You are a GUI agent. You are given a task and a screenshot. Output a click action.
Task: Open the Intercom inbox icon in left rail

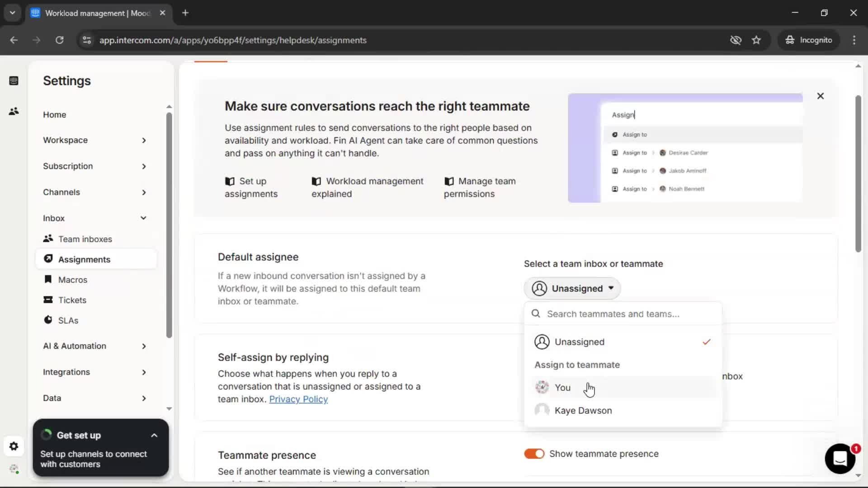point(14,81)
